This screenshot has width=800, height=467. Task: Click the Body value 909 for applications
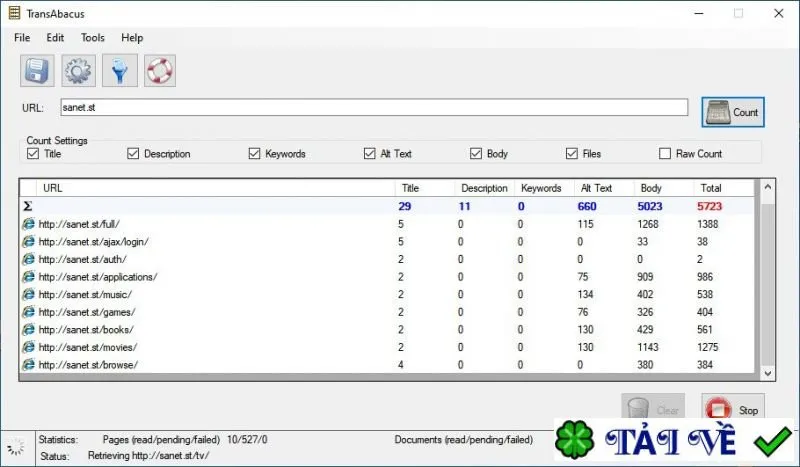click(x=645, y=277)
